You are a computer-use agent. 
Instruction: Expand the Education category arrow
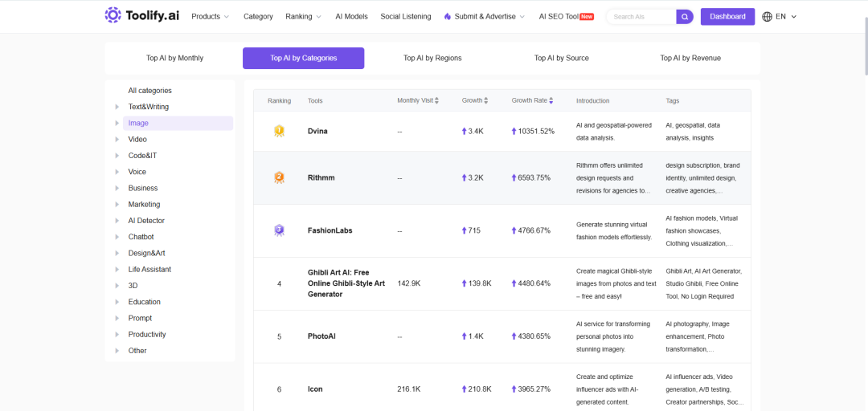[x=117, y=302]
